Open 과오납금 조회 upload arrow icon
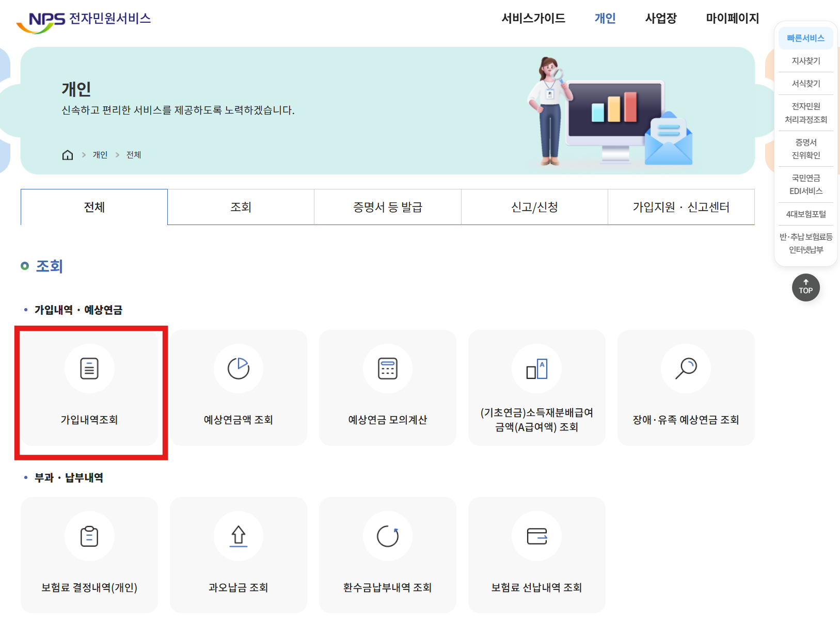The image size is (840, 623). (x=238, y=536)
